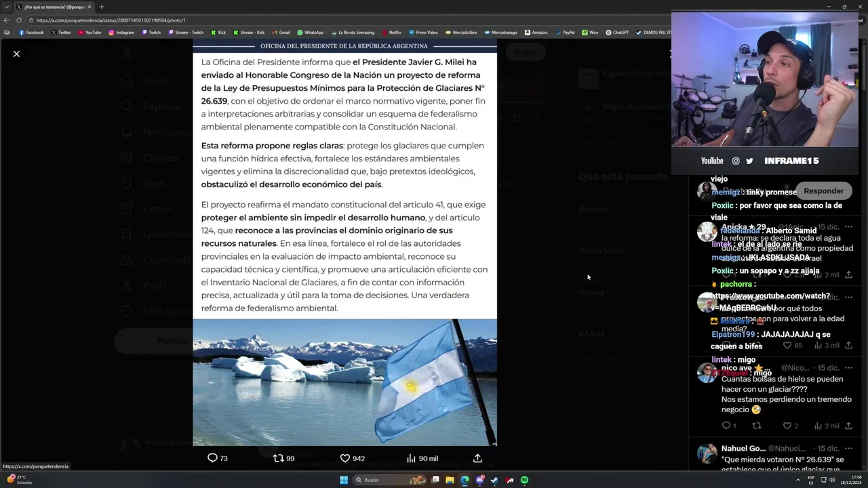The height and width of the screenshot is (488, 868).
Task: Click the address bar URL
Action: tap(111, 20)
